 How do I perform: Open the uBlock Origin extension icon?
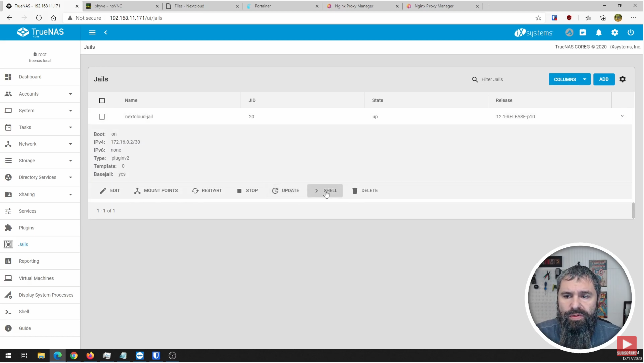569,18
